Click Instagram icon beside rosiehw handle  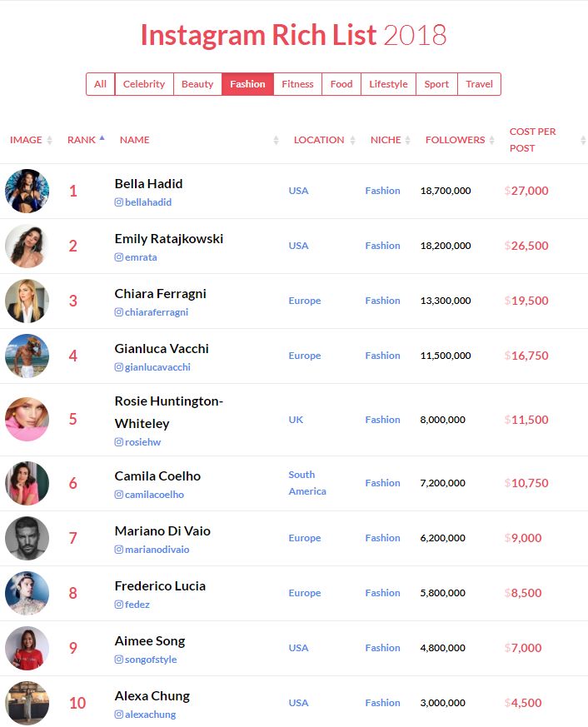click(119, 442)
